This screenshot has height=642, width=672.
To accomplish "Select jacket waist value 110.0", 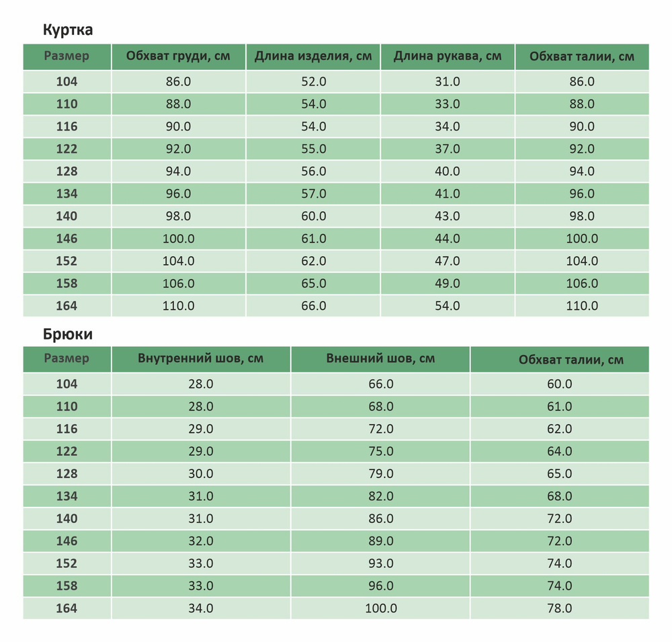I will pyautogui.click(x=582, y=306).
